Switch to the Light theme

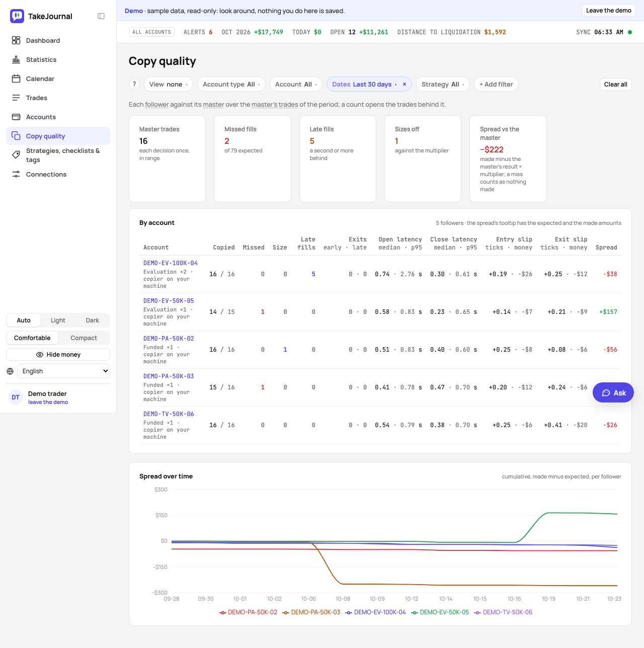pyautogui.click(x=58, y=320)
